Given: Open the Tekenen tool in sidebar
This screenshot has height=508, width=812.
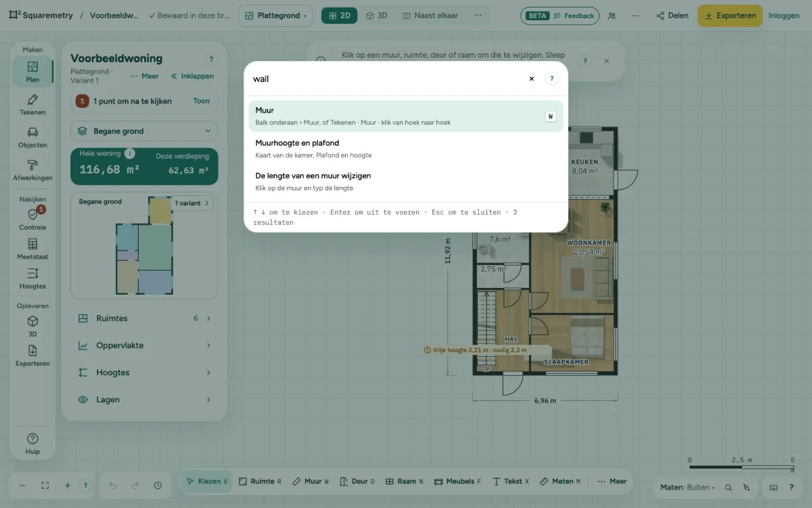Looking at the screenshot, I should tap(32, 105).
